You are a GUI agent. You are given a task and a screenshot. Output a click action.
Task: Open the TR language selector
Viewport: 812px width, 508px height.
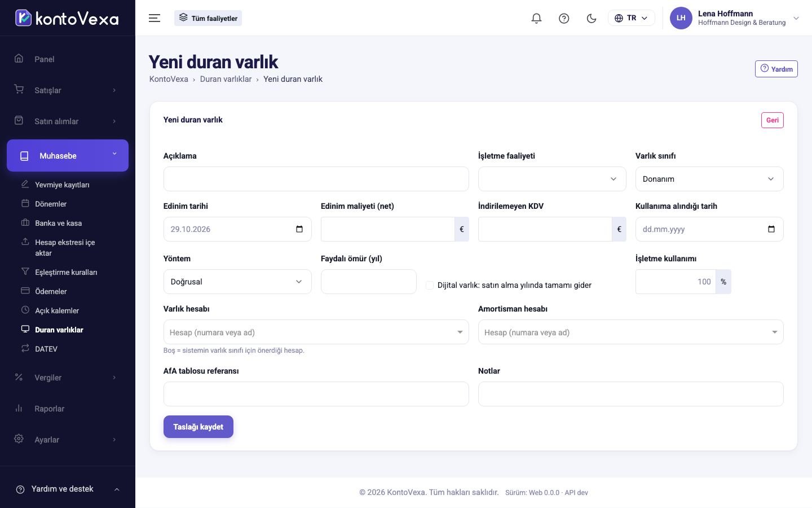631,18
